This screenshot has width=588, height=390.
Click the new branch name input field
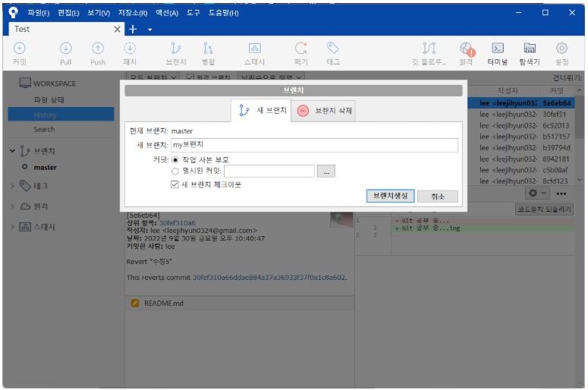click(x=314, y=145)
